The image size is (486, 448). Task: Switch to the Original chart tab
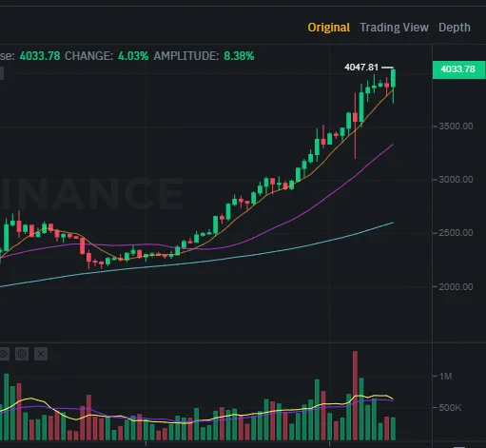click(329, 28)
